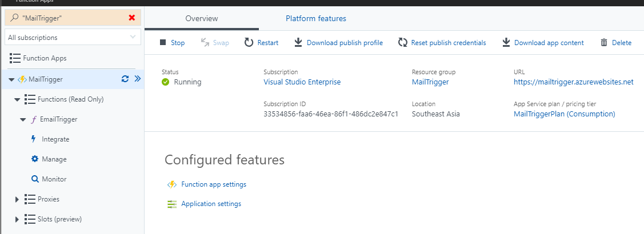Refresh the MailTrigger function app

pos(125,79)
